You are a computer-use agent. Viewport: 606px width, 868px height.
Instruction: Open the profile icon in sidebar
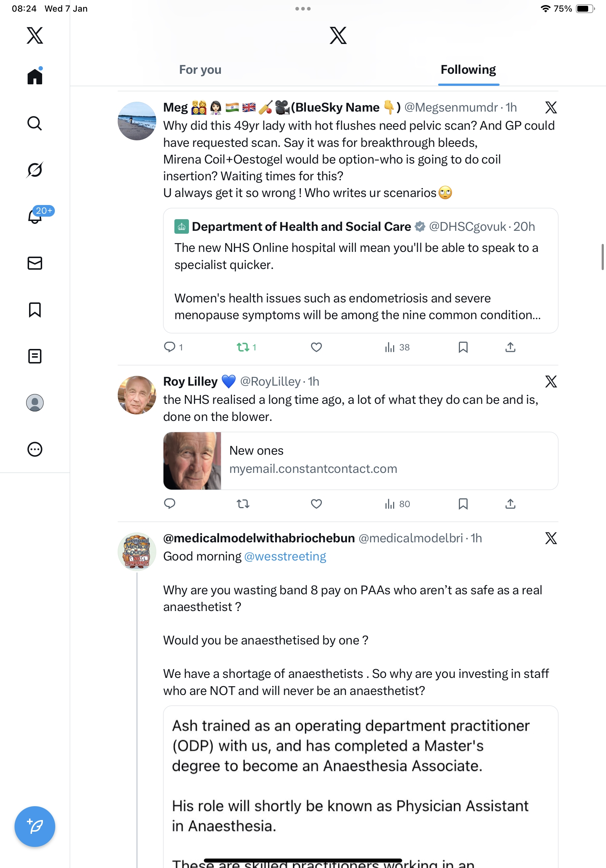35,403
